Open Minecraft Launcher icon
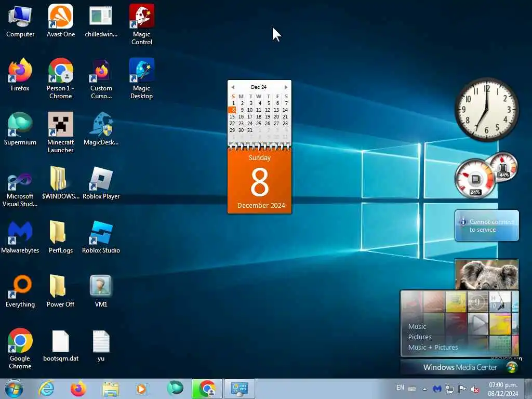The height and width of the screenshot is (399, 532). pos(61,132)
